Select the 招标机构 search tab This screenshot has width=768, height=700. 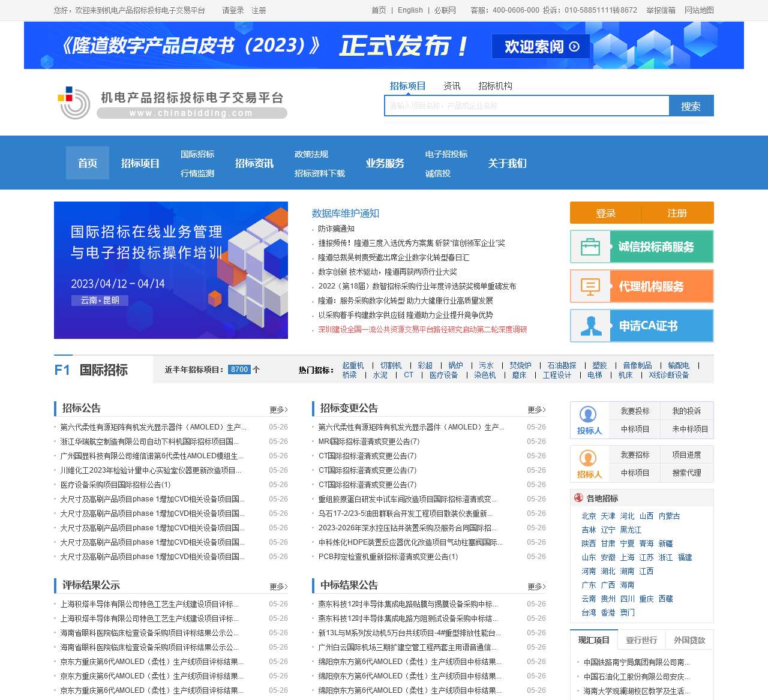pyautogui.click(x=495, y=86)
